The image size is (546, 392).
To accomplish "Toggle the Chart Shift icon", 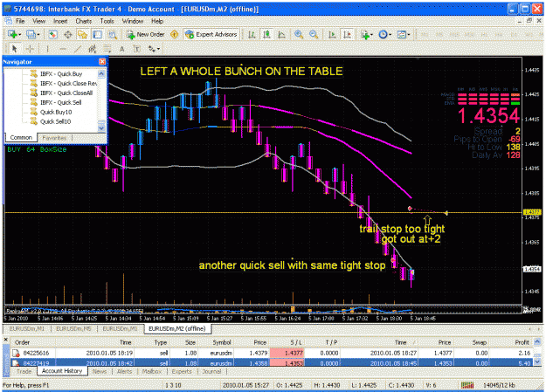I will point(347,34).
